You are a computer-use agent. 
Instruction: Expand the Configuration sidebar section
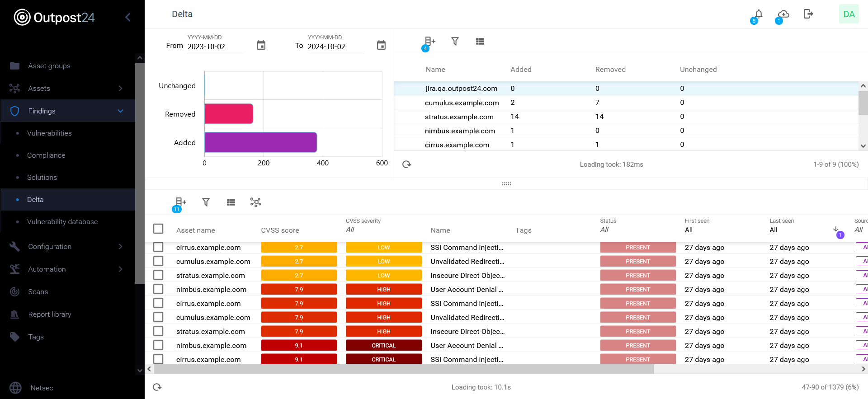pos(68,247)
